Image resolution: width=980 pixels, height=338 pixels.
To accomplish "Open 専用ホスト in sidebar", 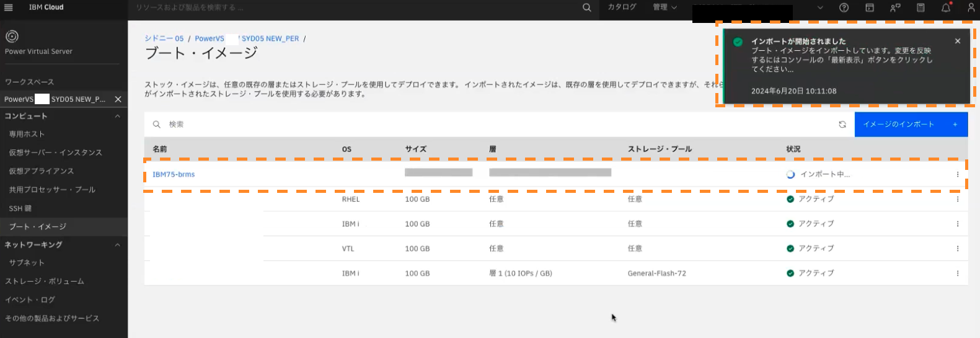I will tap(27, 134).
